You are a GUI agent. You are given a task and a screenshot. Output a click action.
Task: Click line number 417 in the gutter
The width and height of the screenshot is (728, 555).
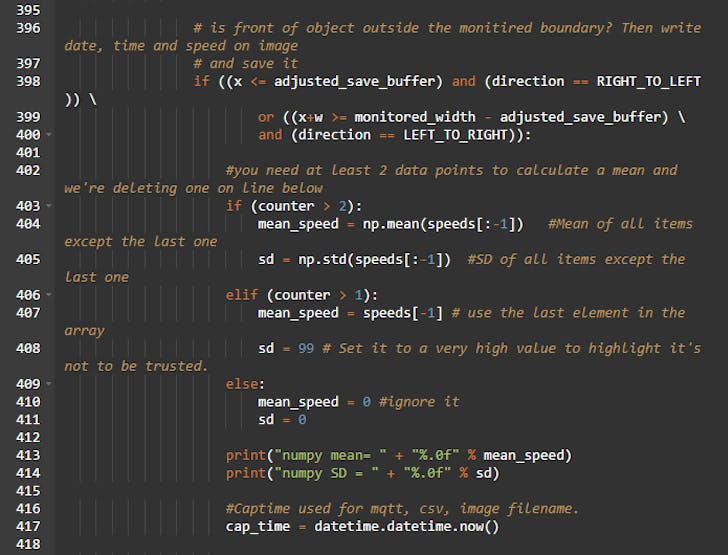(28, 526)
